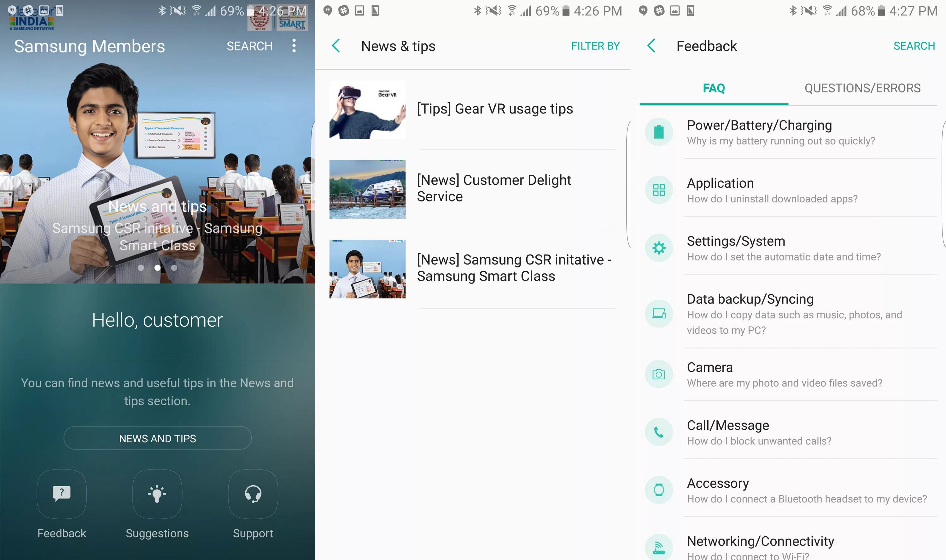The height and width of the screenshot is (560, 946).
Task: Switch to the QUESTIONS/ERRORS tab
Action: coord(863,88)
